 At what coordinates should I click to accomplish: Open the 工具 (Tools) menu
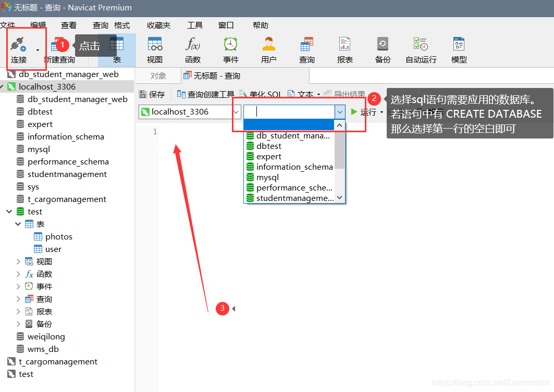click(x=195, y=26)
